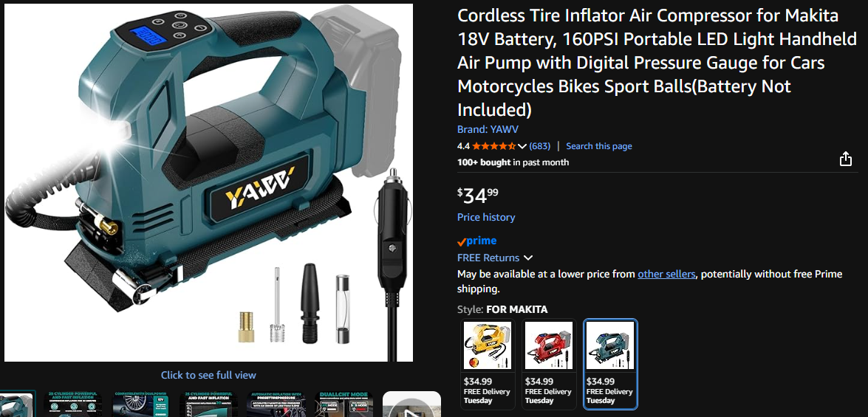Select the dual light mode thumbnail
Image resolution: width=868 pixels, height=417 pixels.
pos(344,404)
